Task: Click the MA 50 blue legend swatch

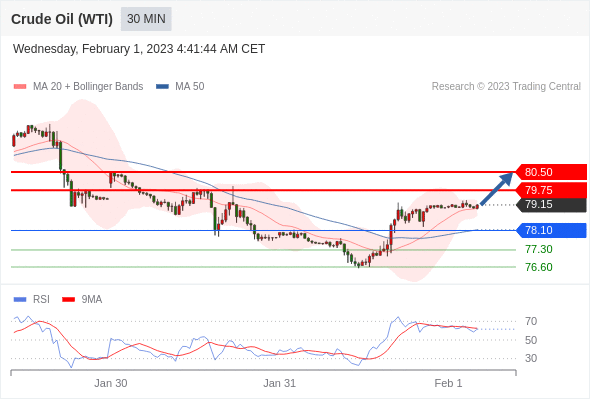Action: coord(162,87)
